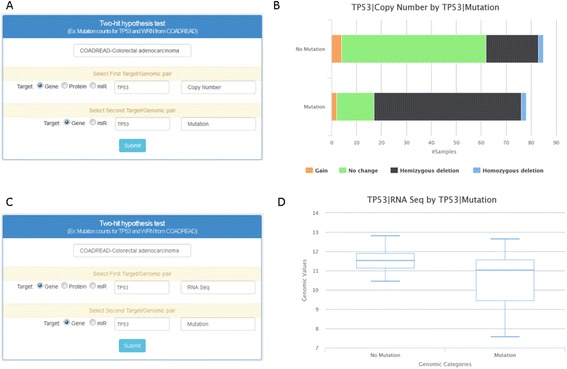Open the Copy Number genomic type dropdown
This screenshot has width=567, height=369.
point(218,87)
